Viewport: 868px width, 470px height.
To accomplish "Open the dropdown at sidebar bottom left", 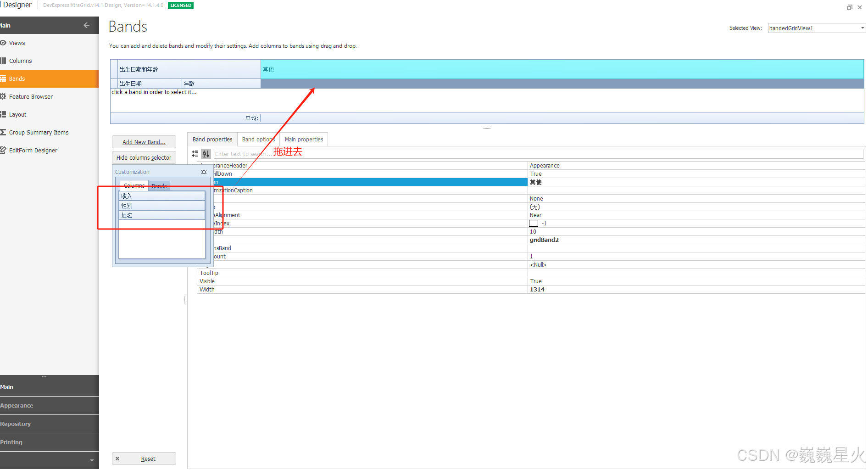I will pos(91,460).
